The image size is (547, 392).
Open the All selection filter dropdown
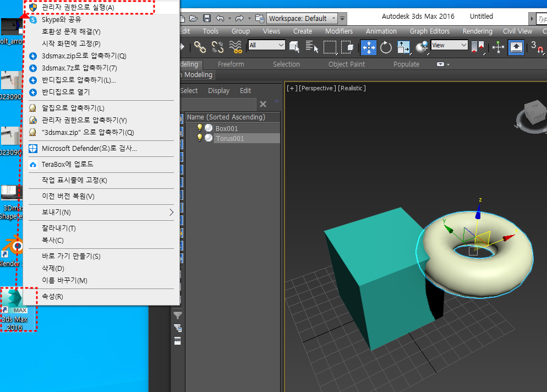tap(266, 45)
